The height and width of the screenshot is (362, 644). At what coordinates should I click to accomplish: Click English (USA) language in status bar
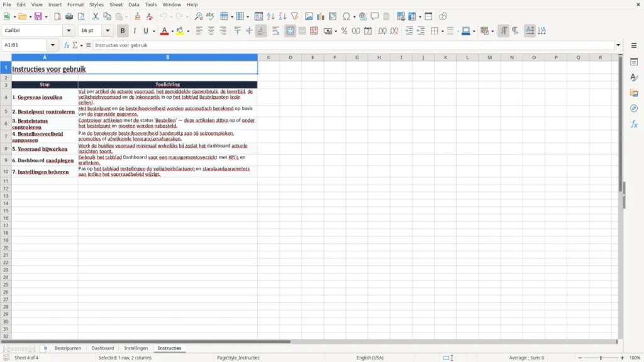click(x=370, y=358)
